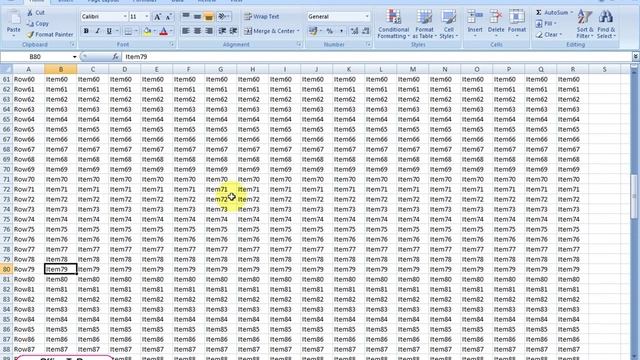Toggle Align Text Left
Image resolution: width=640 pixels, height=360 pixels.
click(186, 31)
